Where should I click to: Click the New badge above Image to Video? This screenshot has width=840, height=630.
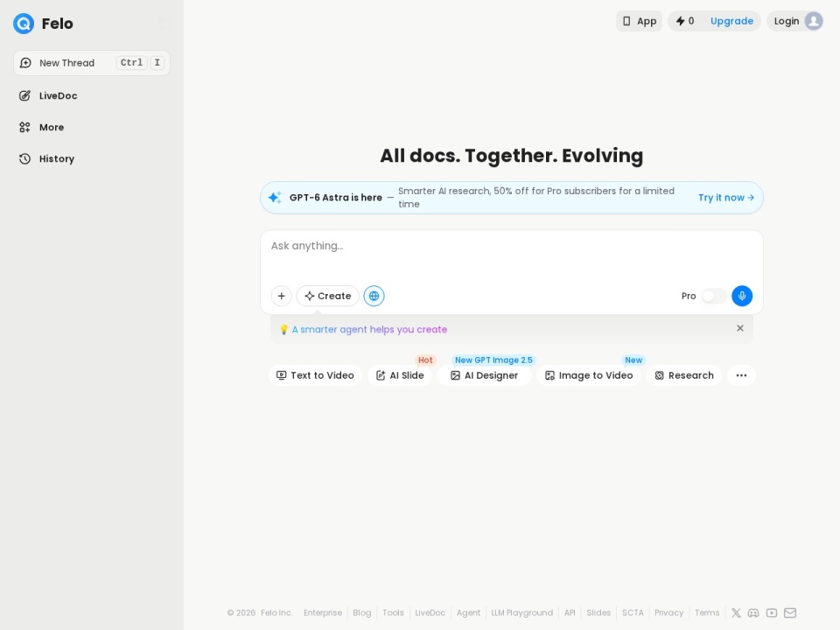[x=633, y=360]
